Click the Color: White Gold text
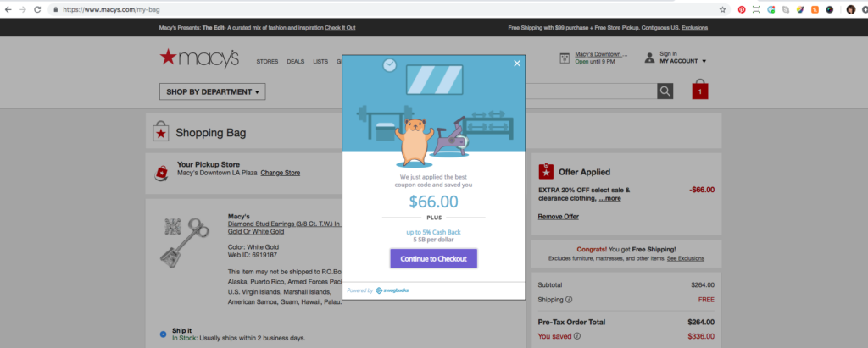 tap(253, 246)
